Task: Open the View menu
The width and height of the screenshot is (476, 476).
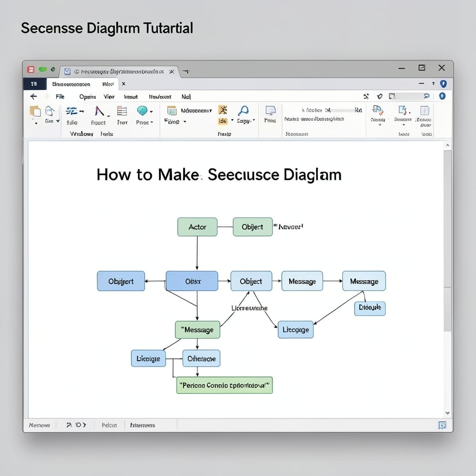Action: (109, 97)
